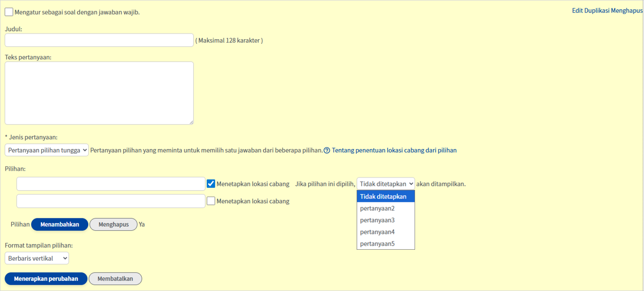Select 'pertanyaan2' from the open list
Screen dimensions: 644x291
point(377,208)
